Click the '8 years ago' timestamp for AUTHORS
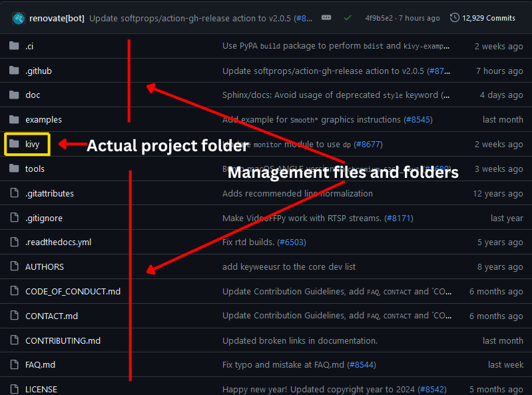Image resolution: width=532 pixels, height=395 pixels. (500, 267)
